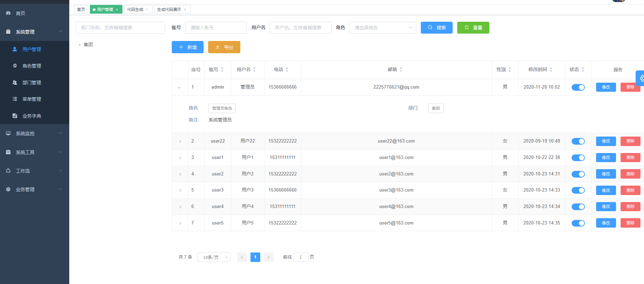Sort by 账号 column sort arrows
The height and width of the screenshot is (284, 644).
[x=222, y=70]
